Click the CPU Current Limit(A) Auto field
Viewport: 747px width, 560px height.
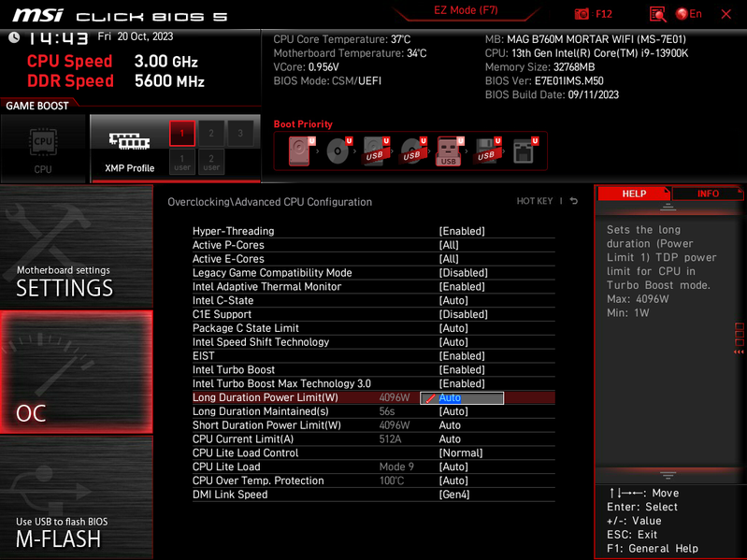tap(450, 439)
